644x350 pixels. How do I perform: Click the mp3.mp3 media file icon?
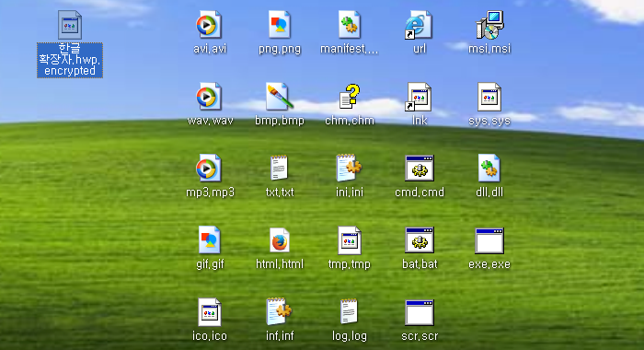tap(210, 169)
